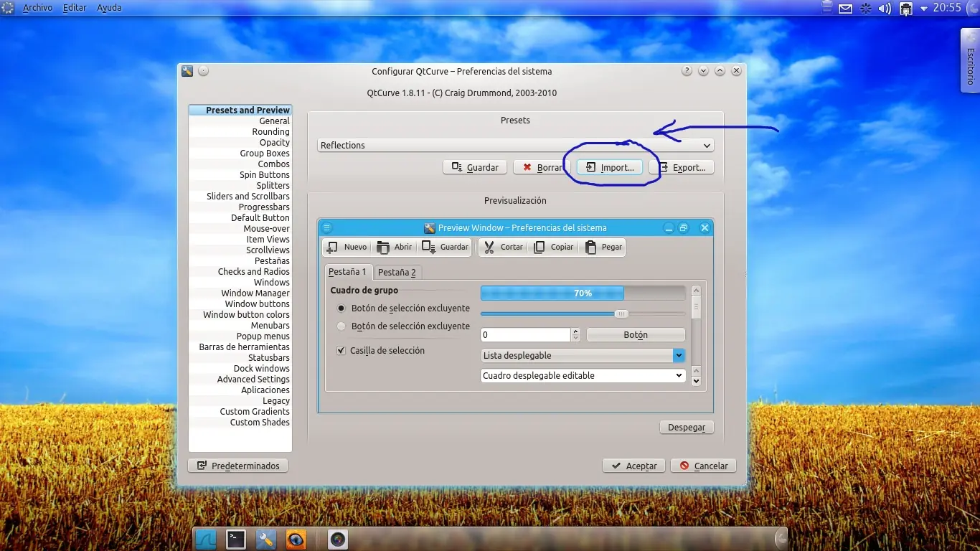This screenshot has width=980, height=551.
Task: Click the Copiar toolbar icon
Action: 540,248
